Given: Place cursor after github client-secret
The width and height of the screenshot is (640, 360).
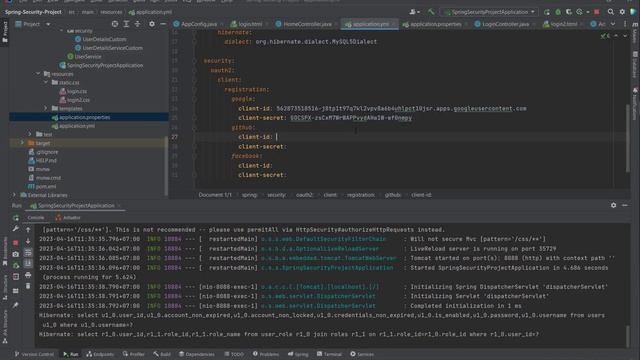Looking at the screenshot, I should (287, 147).
